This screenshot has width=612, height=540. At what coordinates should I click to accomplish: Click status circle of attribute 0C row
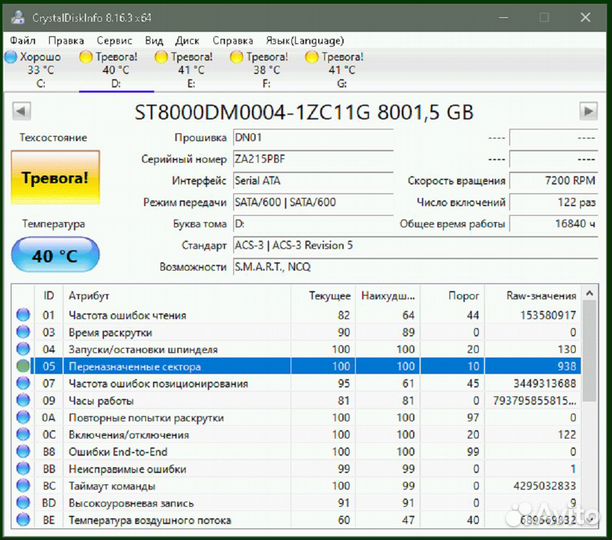pos(23,434)
